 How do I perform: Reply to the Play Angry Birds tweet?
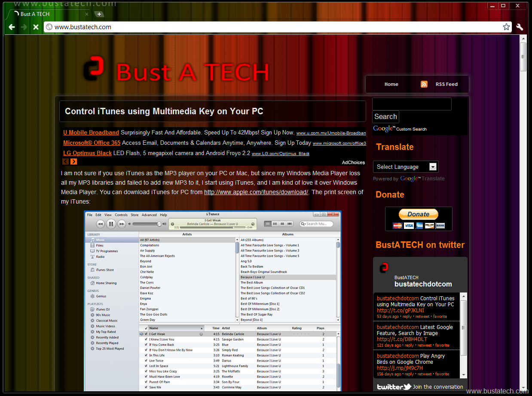click(410, 374)
